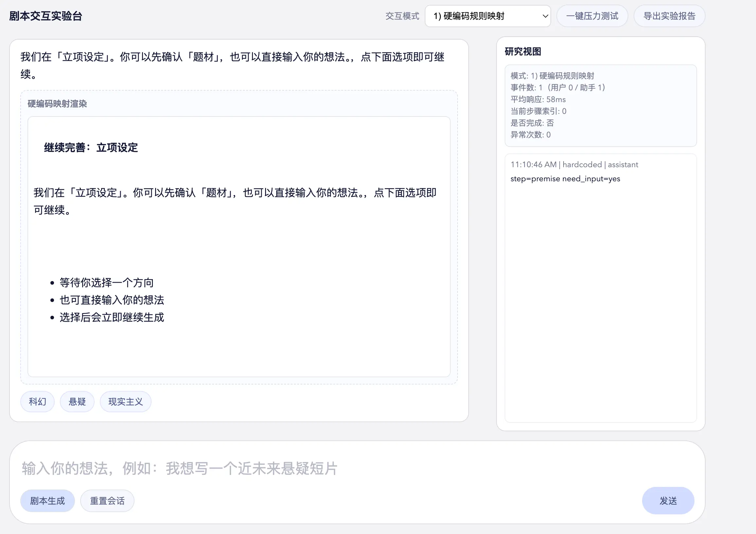Viewport: 756px width, 534px height.
Task: Select the hardcoded assistant log entry
Action: [x=574, y=164]
